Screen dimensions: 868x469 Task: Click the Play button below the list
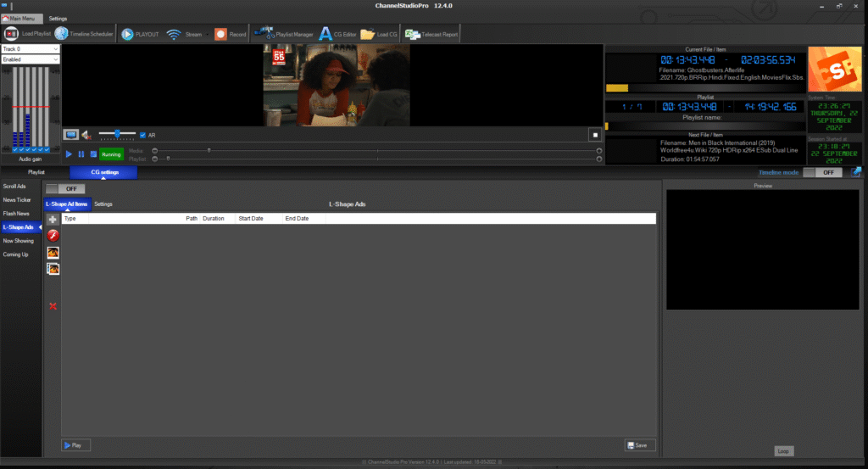click(x=75, y=445)
